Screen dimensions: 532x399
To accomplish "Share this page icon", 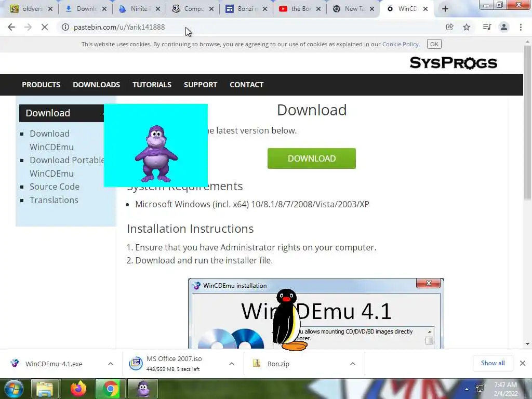I will 449,27.
